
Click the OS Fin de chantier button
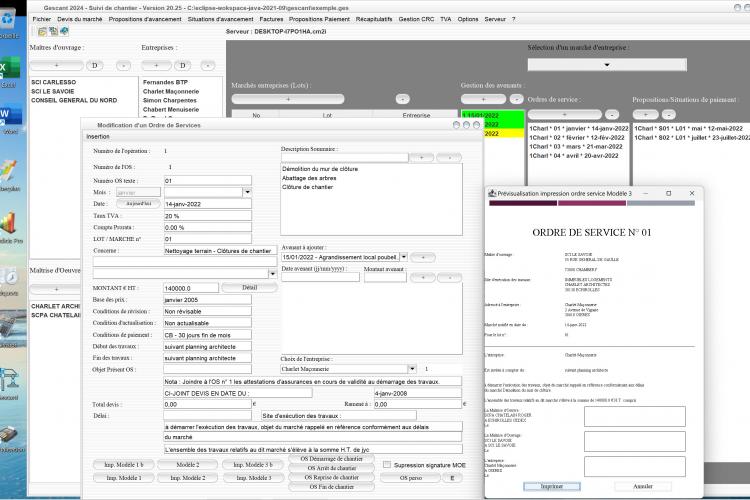point(331,487)
